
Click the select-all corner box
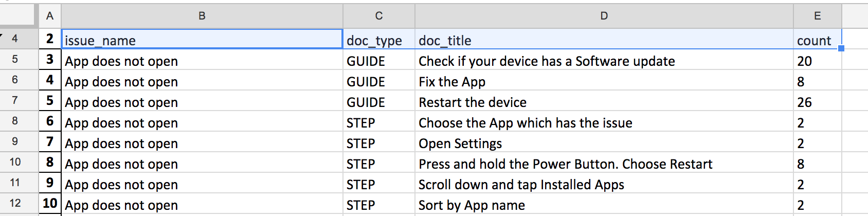pos(19,16)
